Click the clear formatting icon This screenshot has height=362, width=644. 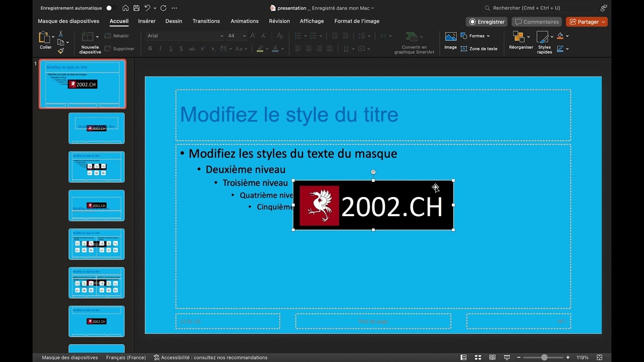tap(280, 36)
